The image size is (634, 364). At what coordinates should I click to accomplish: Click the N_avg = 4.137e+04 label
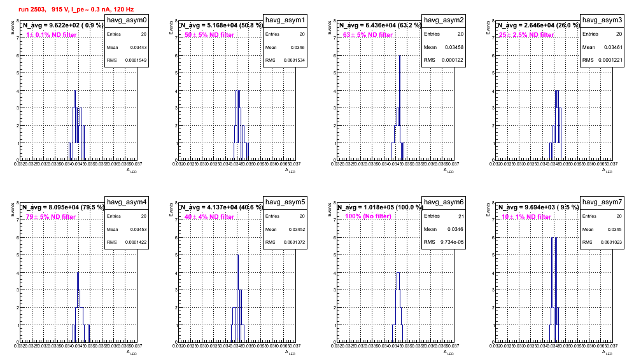click(x=222, y=207)
